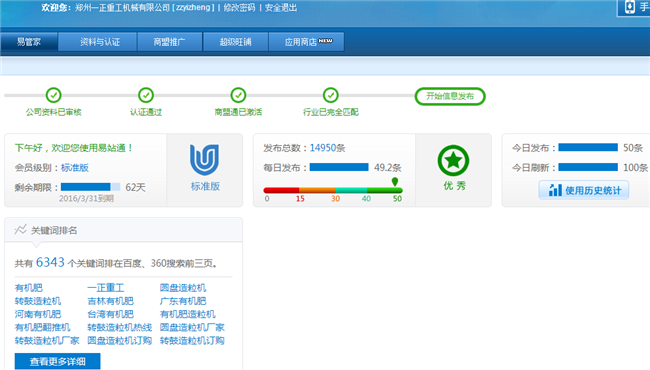Click the 商盟通已激活 checkmark icon
The image size is (650, 370).
coord(238,95)
